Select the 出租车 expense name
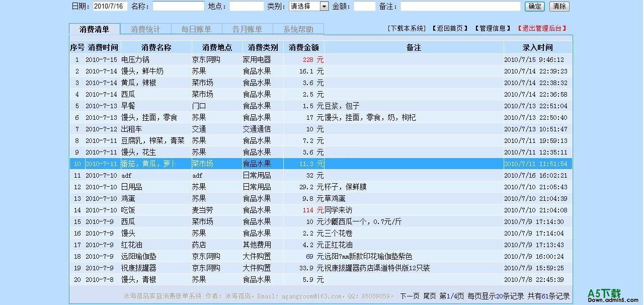This screenshot has width=644, height=305. pos(132,129)
